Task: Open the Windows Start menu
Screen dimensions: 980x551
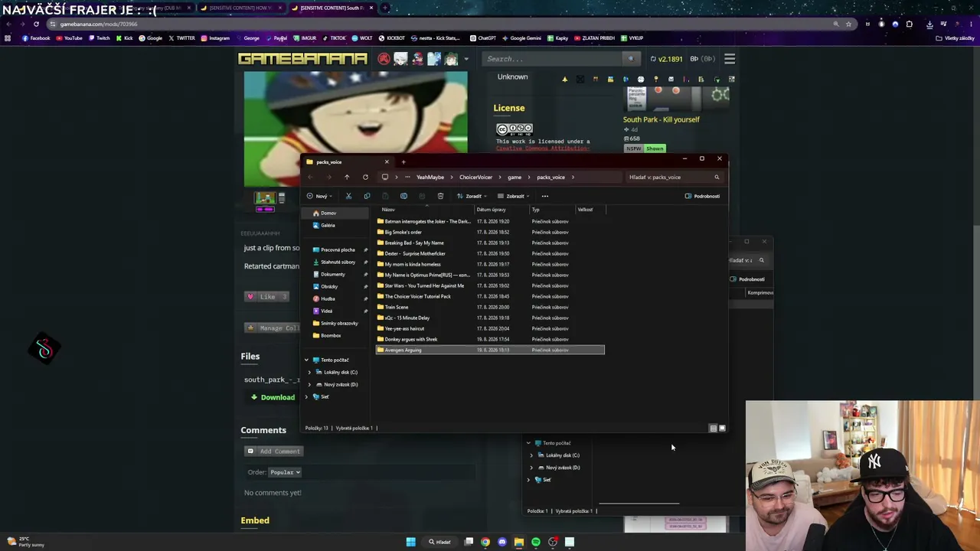Action: (x=411, y=542)
